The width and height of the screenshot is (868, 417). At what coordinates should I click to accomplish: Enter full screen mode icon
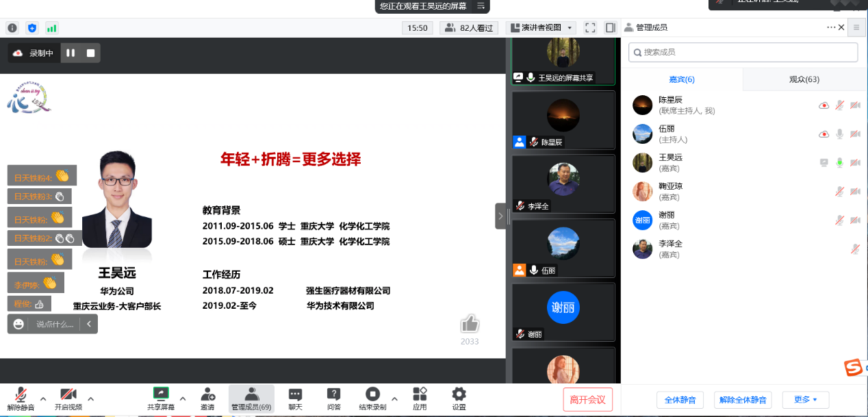click(590, 28)
